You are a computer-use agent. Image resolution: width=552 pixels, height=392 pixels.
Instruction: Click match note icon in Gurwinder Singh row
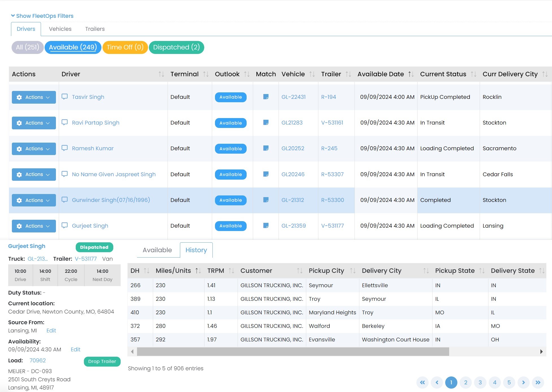266,200
